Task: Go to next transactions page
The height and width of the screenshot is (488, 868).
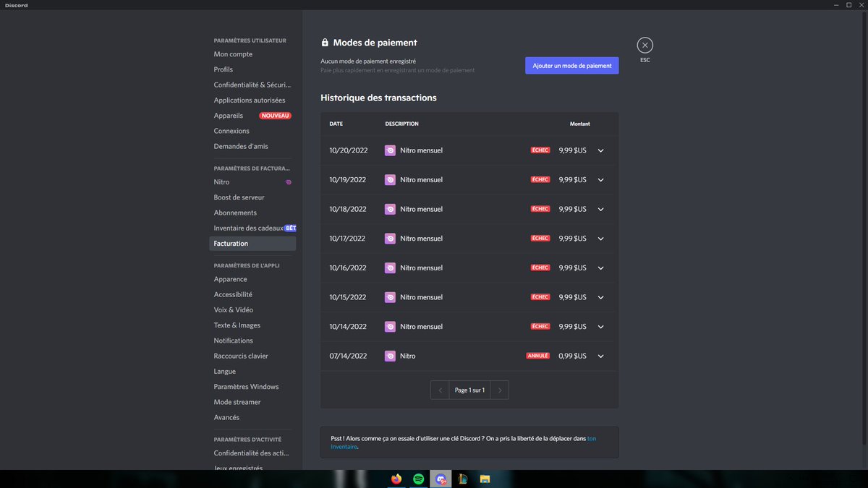Action: [499, 390]
